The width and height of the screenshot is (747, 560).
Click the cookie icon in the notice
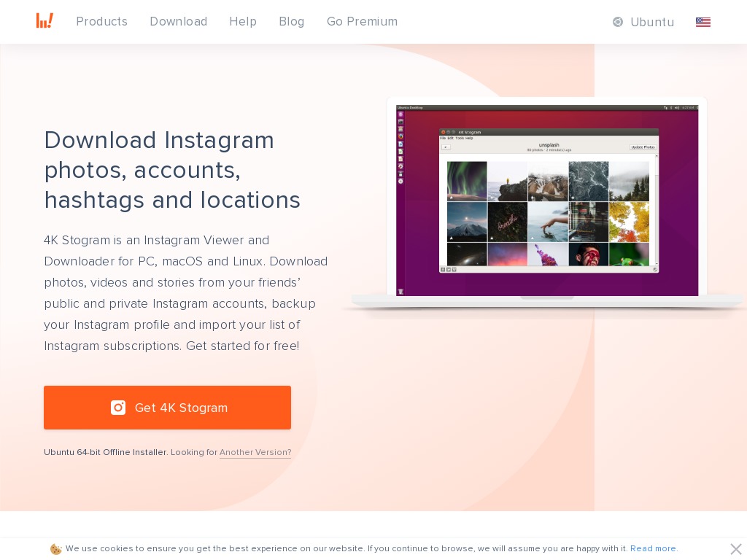pyautogui.click(x=55, y=549)
